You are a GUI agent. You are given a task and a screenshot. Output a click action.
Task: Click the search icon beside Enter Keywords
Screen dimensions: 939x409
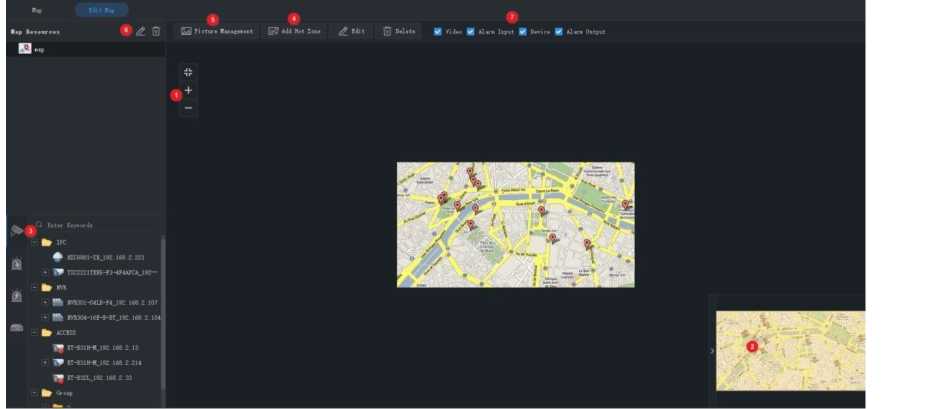coord(39,225)
